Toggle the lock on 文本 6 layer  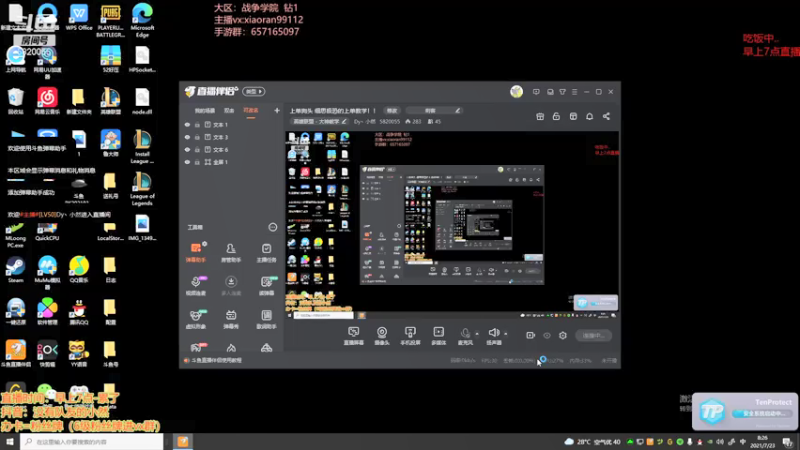click(197, 149)
